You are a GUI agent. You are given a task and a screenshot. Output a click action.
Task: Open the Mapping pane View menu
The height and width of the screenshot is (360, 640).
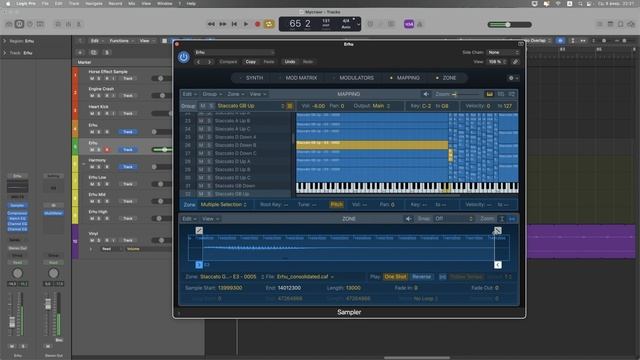point(258,94)
